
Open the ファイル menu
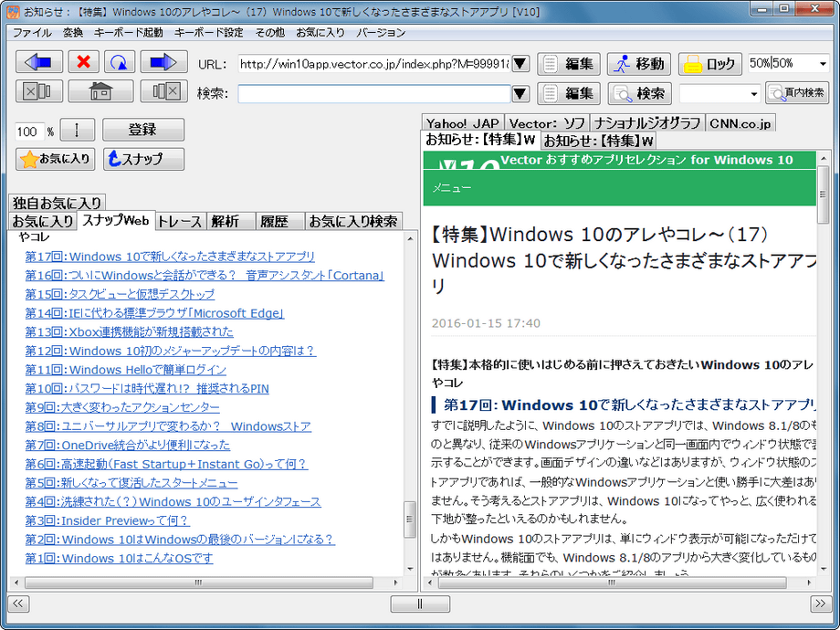(32, 33)
